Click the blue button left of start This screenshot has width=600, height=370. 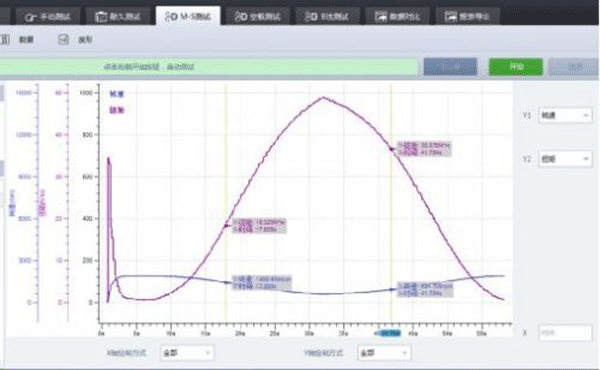[450, 67]
